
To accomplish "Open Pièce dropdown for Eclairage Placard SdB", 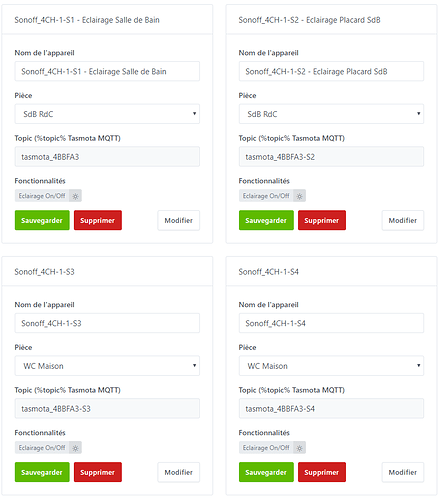I will pos(331,114).
